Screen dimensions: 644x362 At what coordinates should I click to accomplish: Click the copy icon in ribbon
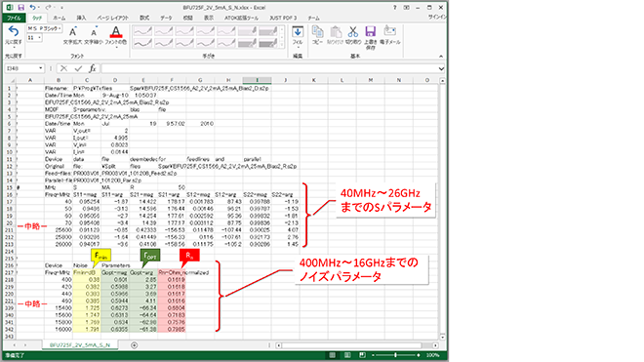(317, 31)
